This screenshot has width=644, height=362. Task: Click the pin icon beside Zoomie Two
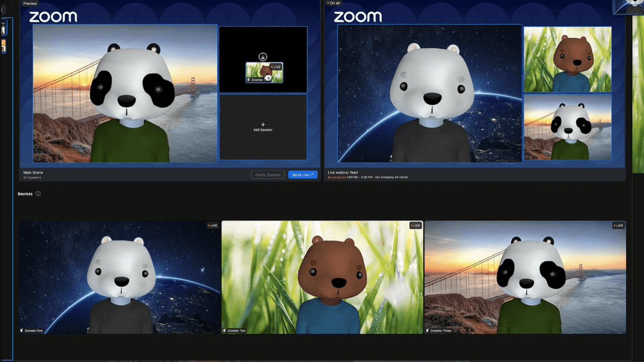(224, 330)
